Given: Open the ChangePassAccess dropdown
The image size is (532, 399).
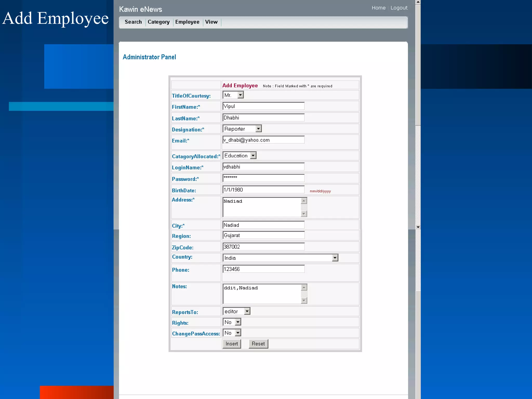Looking at the screenshot, I should point(232,333).
